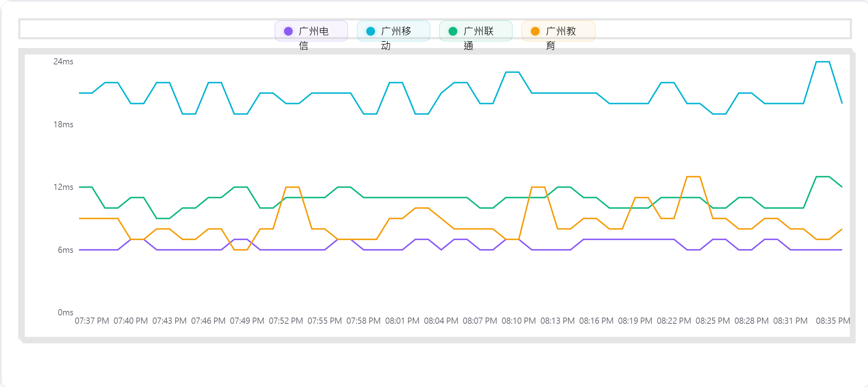
Task: Hide the 广州教育 series via legend
Action: pos(558,31)
